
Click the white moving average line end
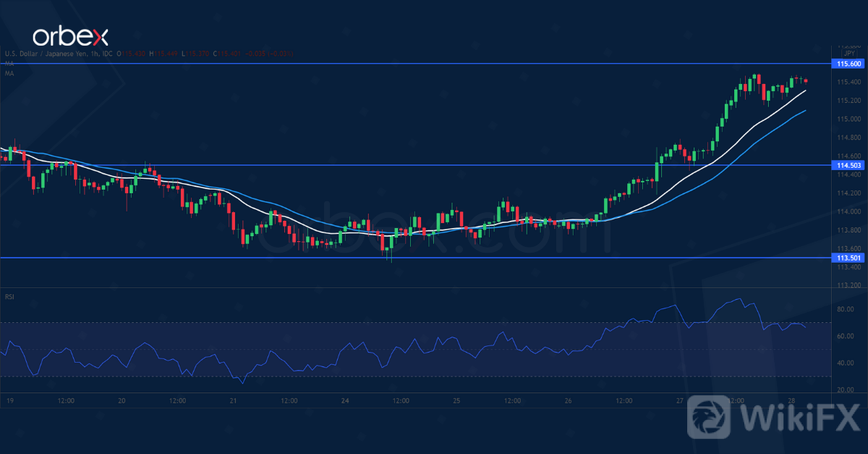coord(806,91)
